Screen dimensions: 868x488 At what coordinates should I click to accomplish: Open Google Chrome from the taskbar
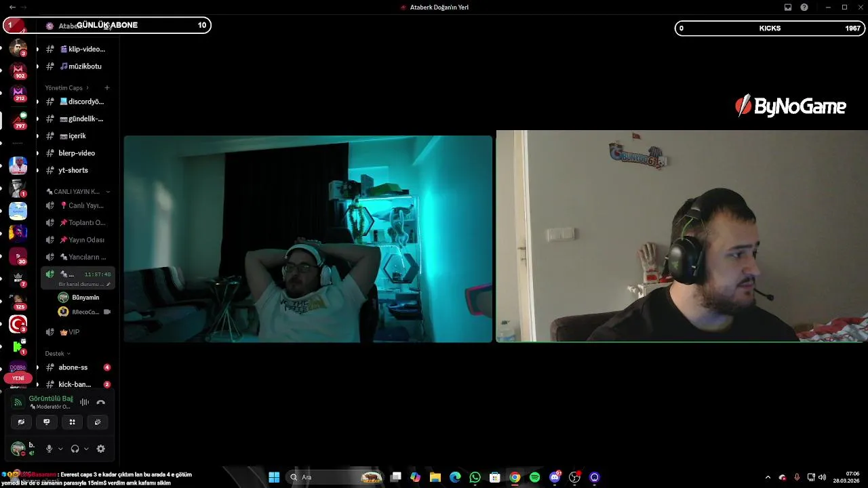[x=515, y=477]
